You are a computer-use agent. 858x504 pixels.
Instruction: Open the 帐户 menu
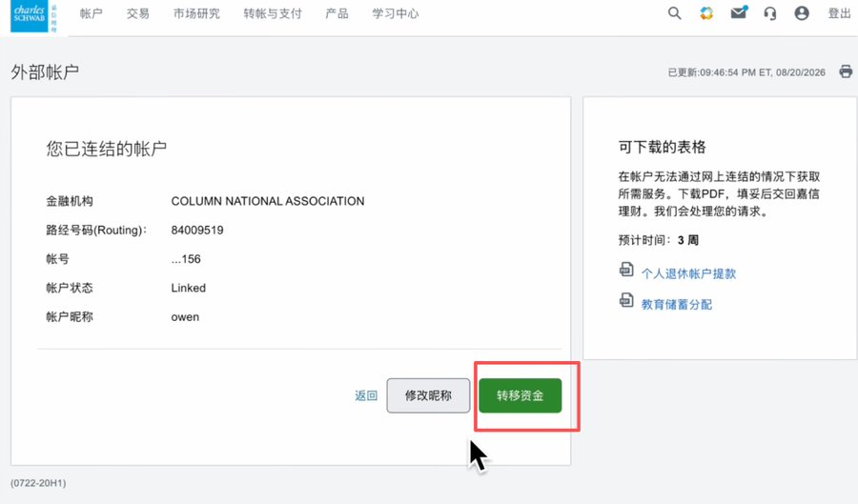point(91,13)
